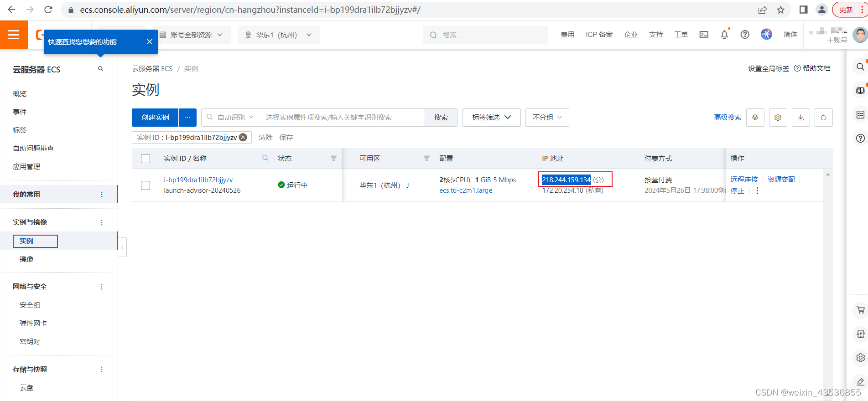Open more actions three dots for instance
The image size is (868, 401).
point(757,191)
